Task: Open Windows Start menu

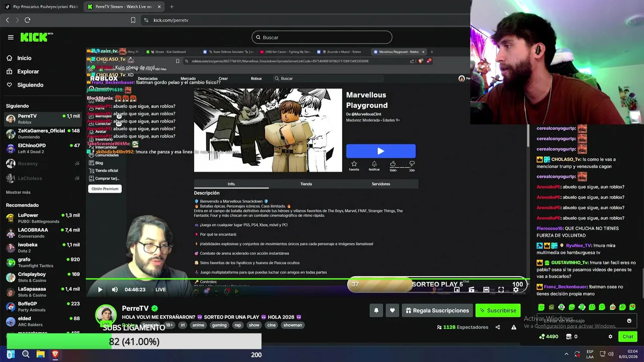Action: (11, 354)
